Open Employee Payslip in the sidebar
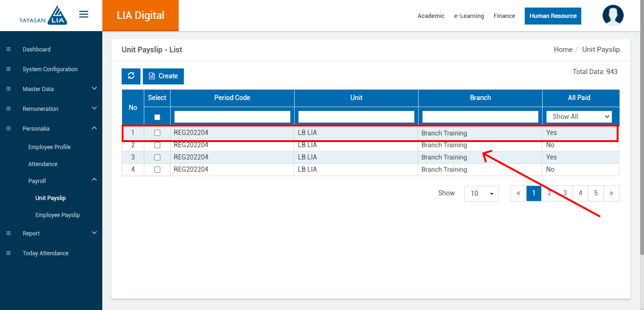 tap(58, 215)
